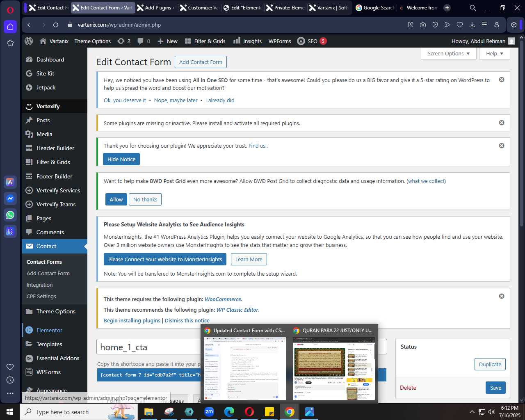Expand the Screen Options panel
525x420 pixels.
(x=449, y=54)
